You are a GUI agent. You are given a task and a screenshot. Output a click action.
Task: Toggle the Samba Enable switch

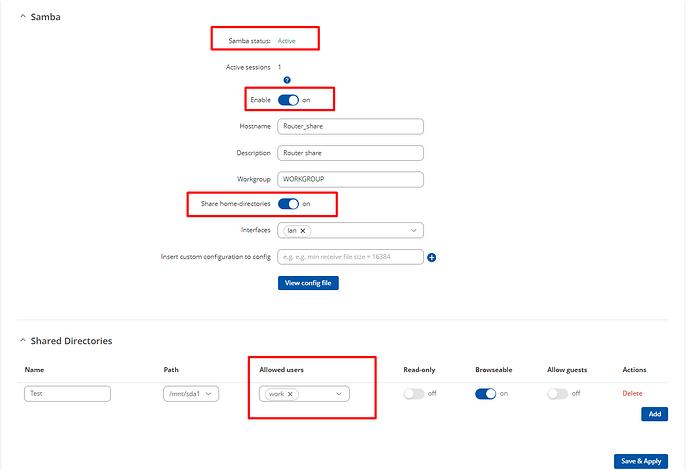coord(288,100)
